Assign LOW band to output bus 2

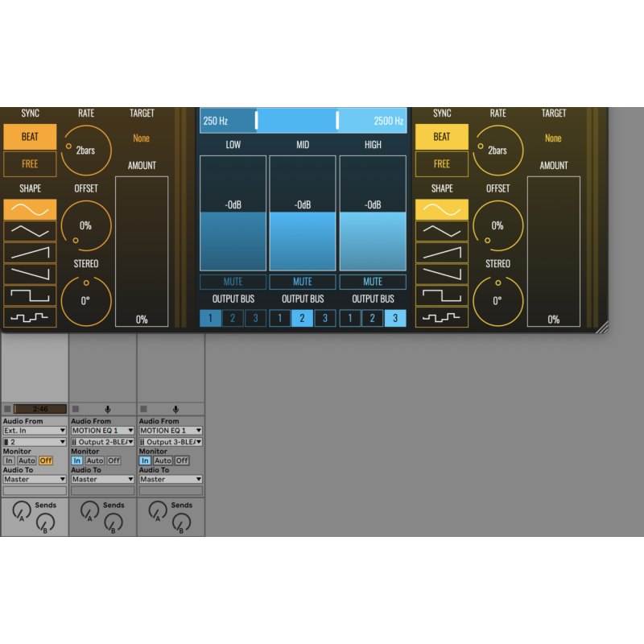click(233, 318)
